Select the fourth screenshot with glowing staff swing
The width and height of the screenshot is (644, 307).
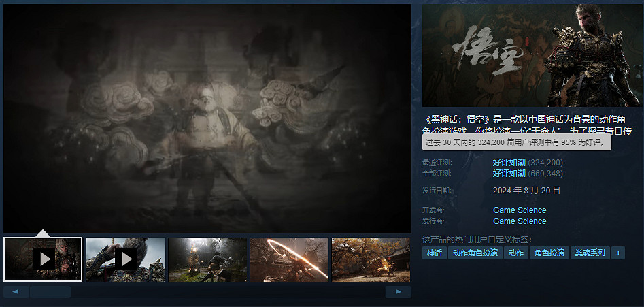pos(290,259)
